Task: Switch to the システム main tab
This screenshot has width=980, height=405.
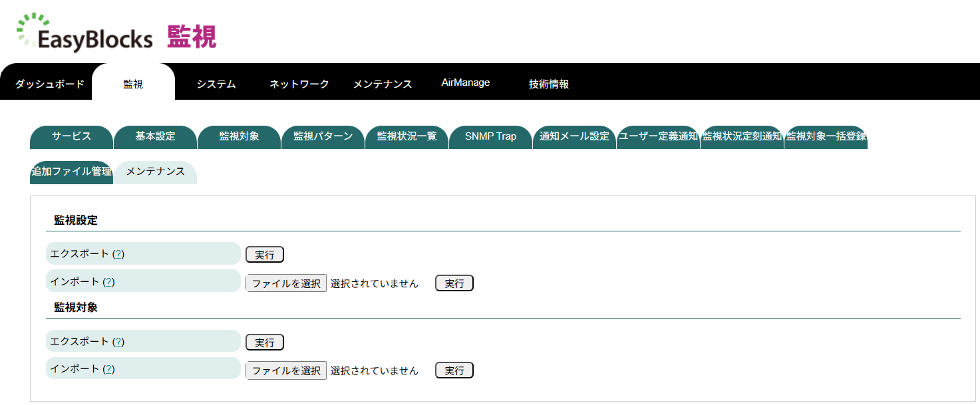Action: tap(216, 84)
